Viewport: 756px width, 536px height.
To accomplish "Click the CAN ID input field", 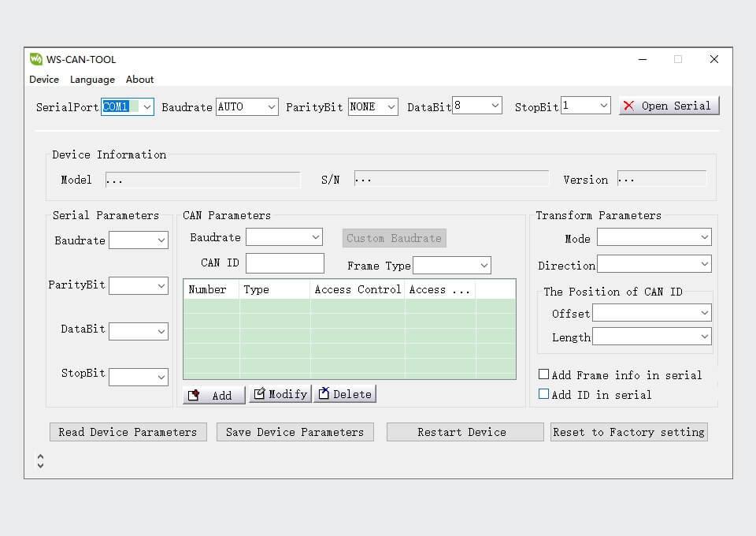I will pos(285,263).
